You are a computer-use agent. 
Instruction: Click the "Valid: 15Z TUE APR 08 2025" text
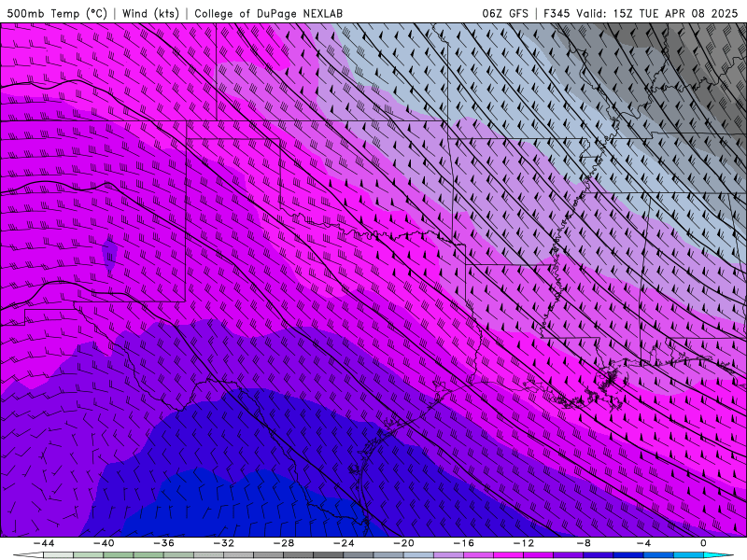click(x=657, y=13)
